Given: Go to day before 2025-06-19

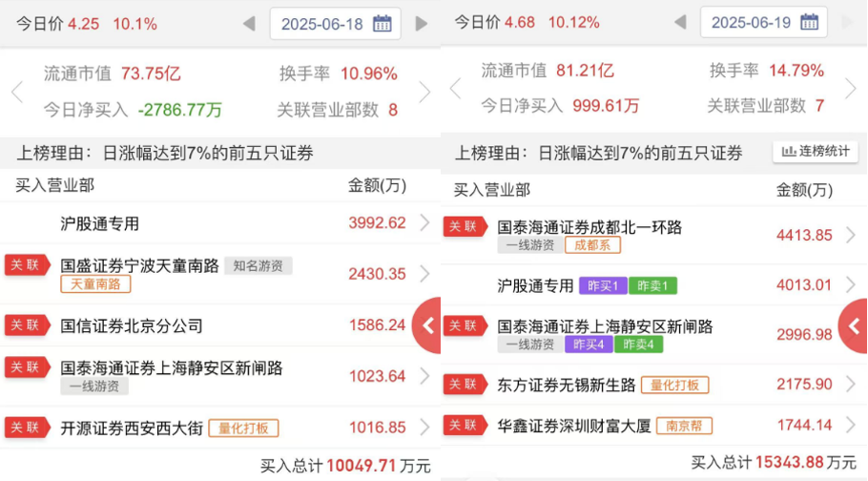Looking at the screenshot, I should click(x=679, y=22).
